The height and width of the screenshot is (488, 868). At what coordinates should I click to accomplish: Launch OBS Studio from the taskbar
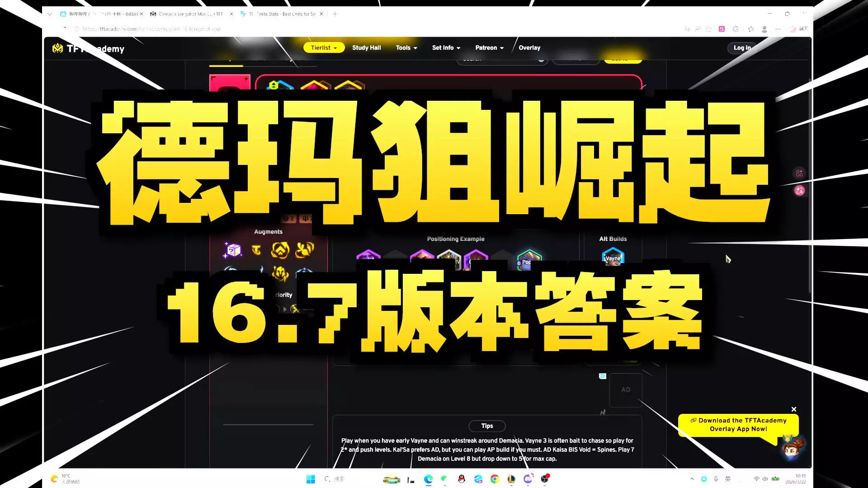(x=545, y=479)
